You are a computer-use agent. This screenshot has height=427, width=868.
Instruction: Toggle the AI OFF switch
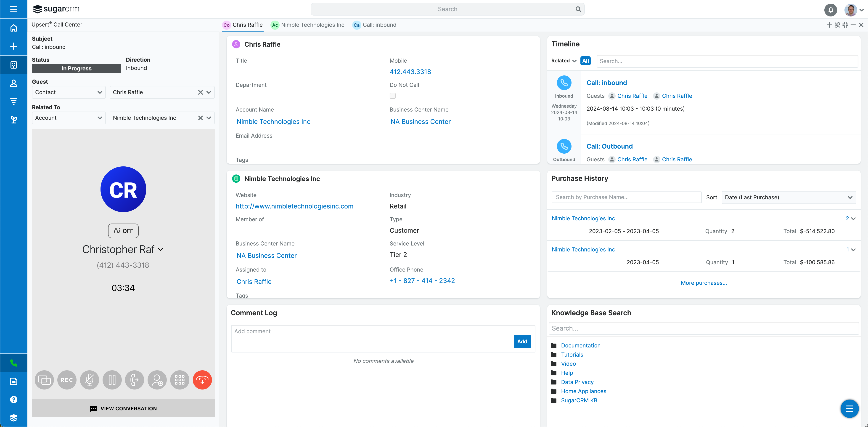click(x=123, y=231)
